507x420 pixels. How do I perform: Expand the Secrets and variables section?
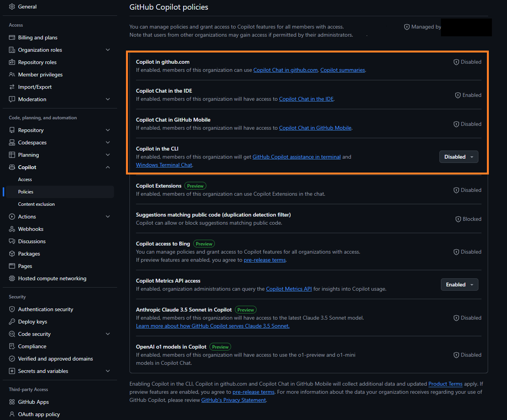pyautogui.click(x=108, y=371)
